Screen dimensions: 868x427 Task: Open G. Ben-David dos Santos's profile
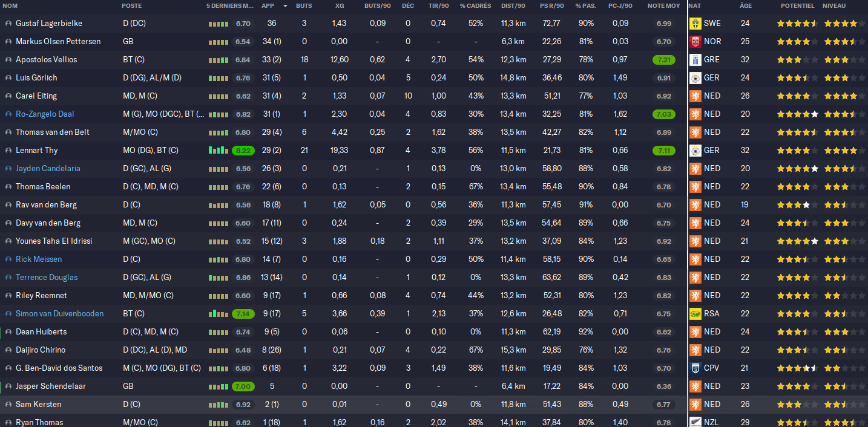click(x=59, y=368)
